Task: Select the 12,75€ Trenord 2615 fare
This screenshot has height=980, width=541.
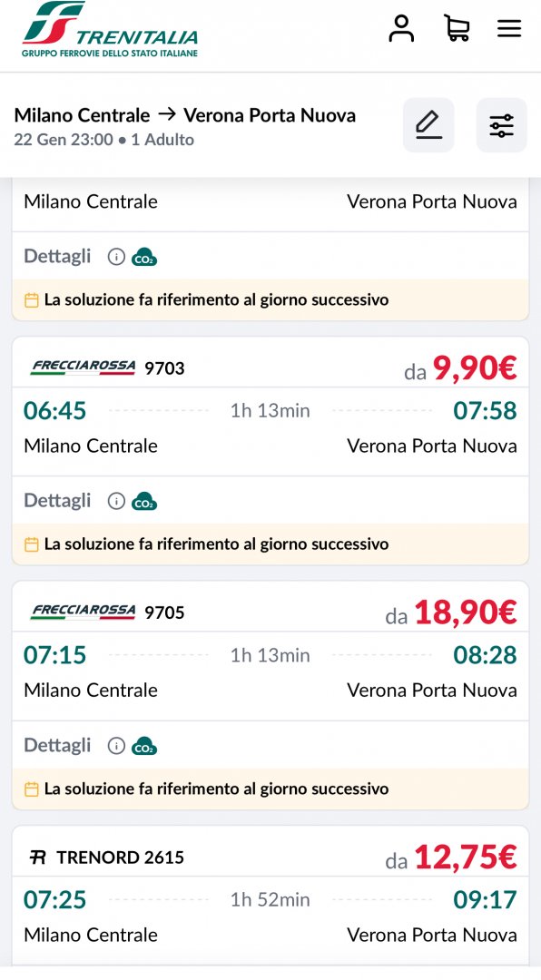Action: pos(451,857)
